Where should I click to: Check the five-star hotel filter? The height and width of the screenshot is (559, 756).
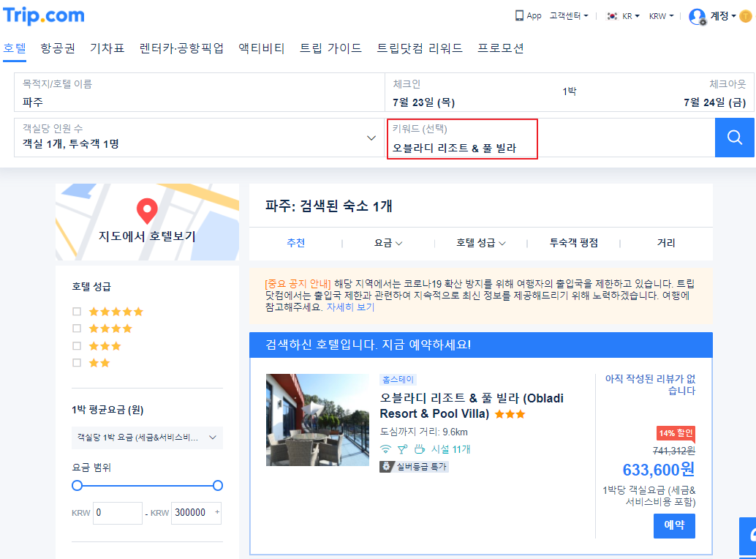tap(77, 312)
